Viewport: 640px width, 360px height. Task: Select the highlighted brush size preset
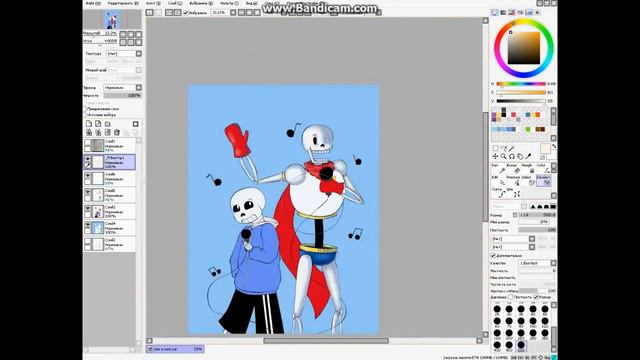tap(521, 346)
